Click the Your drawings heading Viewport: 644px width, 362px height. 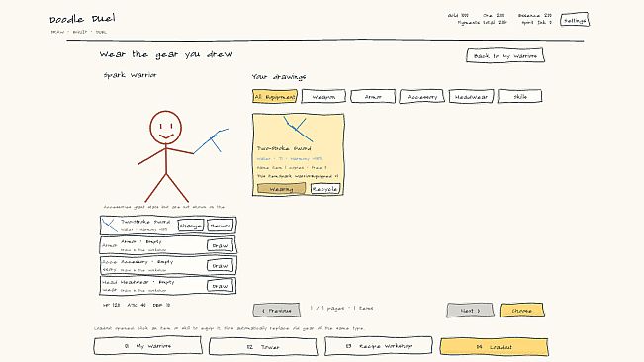[x=279, y=77]
